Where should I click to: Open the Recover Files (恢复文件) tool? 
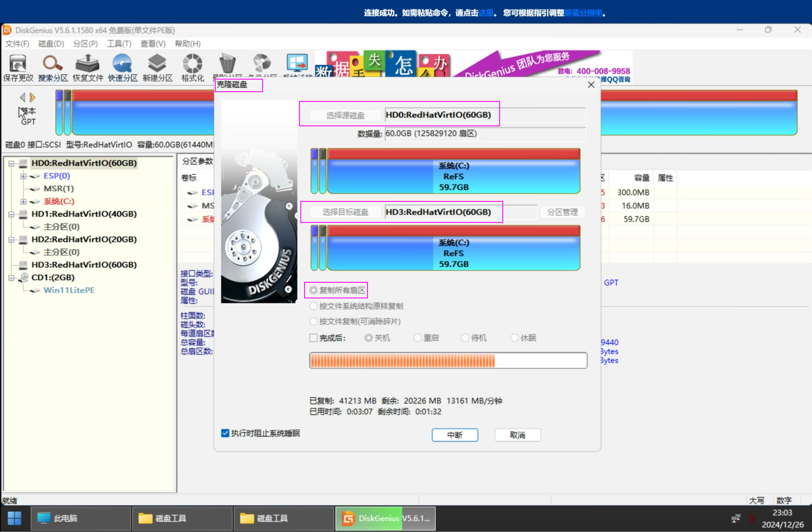tap(88, 64)
